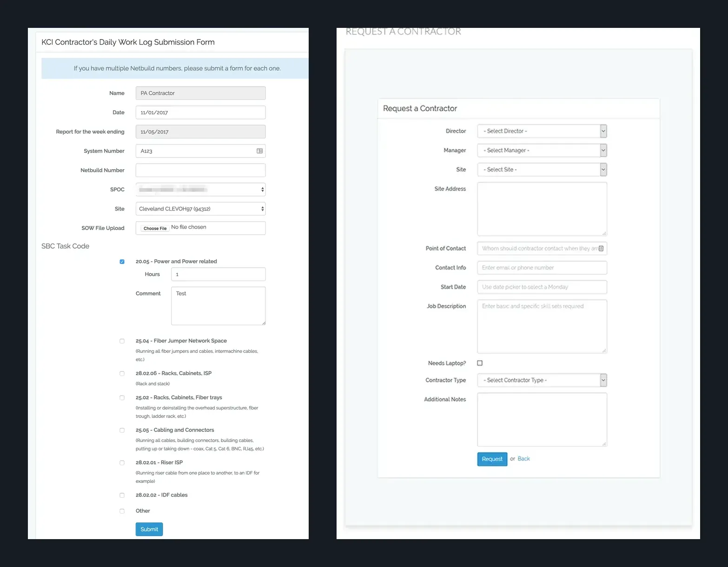Viewport: 728px width, 567px height.
Task: Open the Select Manager dropdown
Action: pos(542,150)
